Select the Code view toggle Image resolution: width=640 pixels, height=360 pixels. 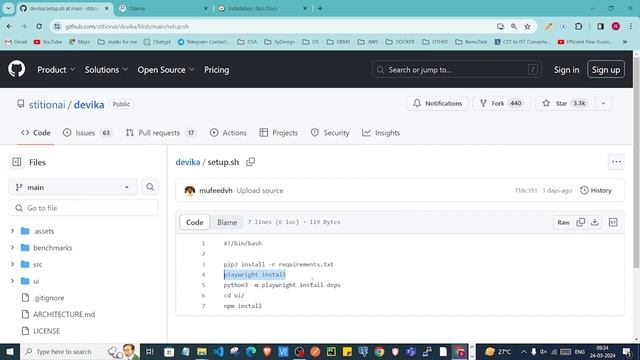pos(195,222)
